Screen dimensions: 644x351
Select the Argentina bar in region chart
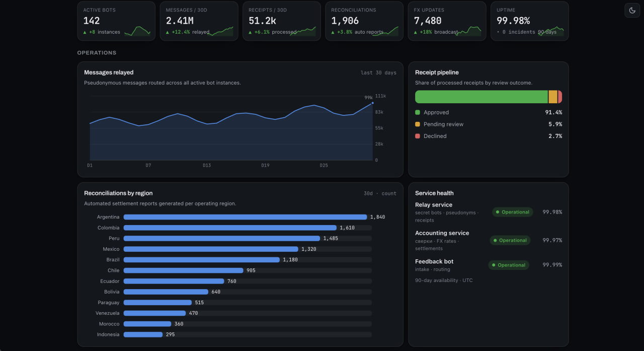click(245, 217)
